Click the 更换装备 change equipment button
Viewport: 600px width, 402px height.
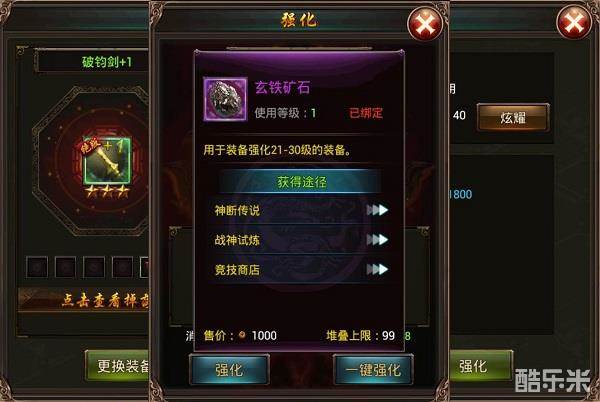click(x=118, y=366)
